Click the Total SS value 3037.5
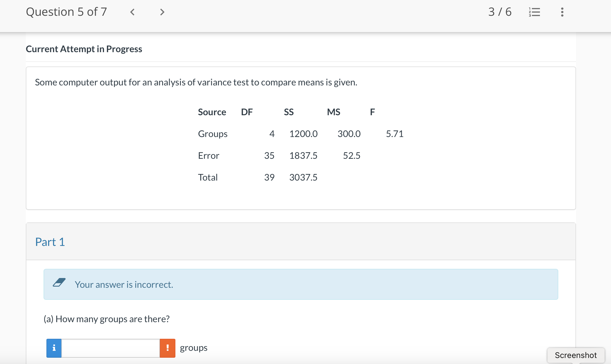This screenshot has height=364, width=611. [303, 177]
